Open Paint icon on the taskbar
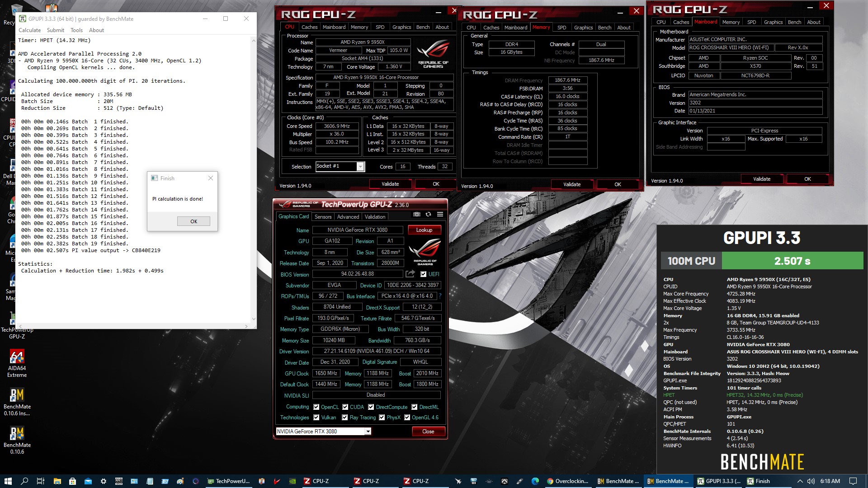 (180, 481)
